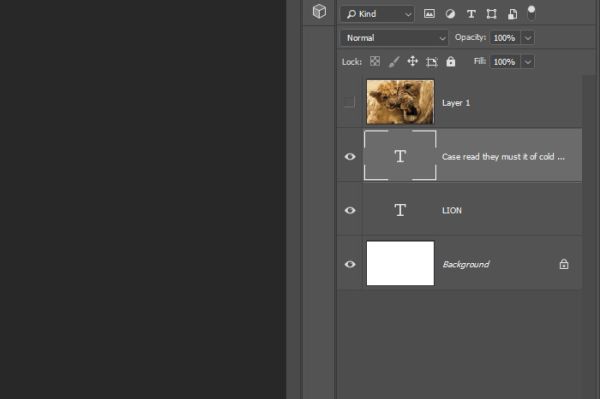Lock position move icon
The width and height of the screenshot is (600, 399).
coord(412,61)
